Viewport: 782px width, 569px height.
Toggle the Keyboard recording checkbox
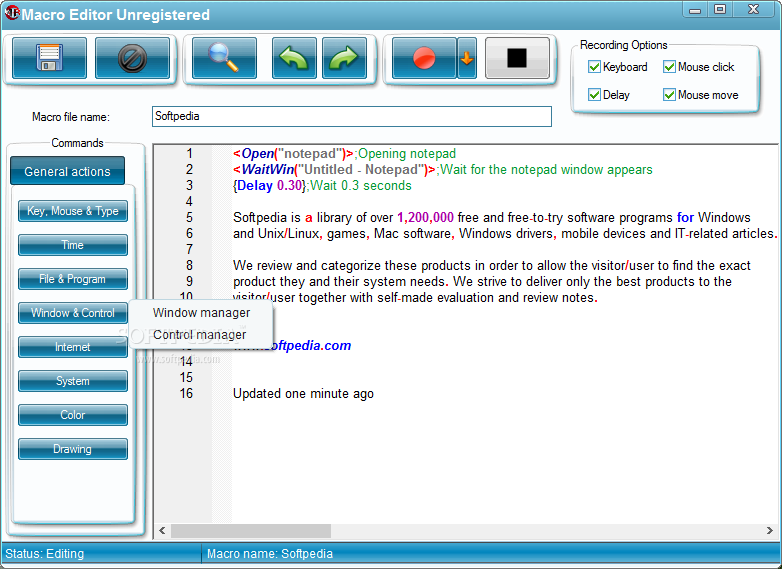[x=594, y=67]
